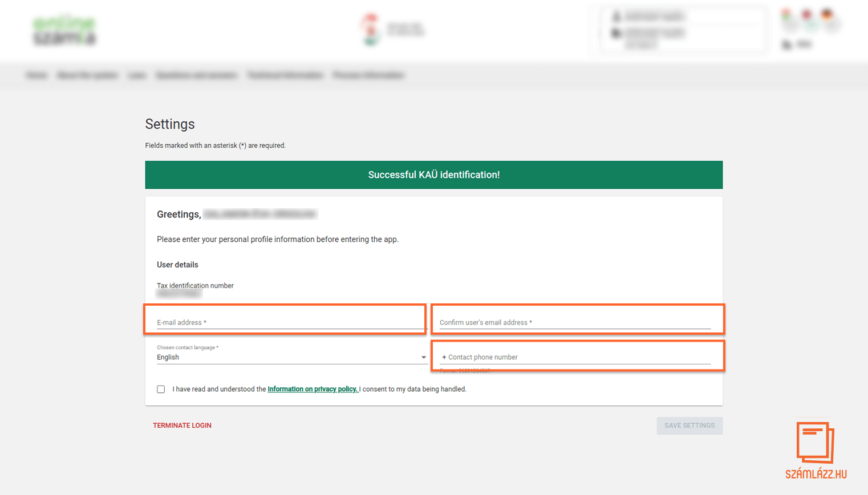The height and width of the screenshot is (495, 868).
Task: Click the national emblem in the header center
Action: click(371, 29)
